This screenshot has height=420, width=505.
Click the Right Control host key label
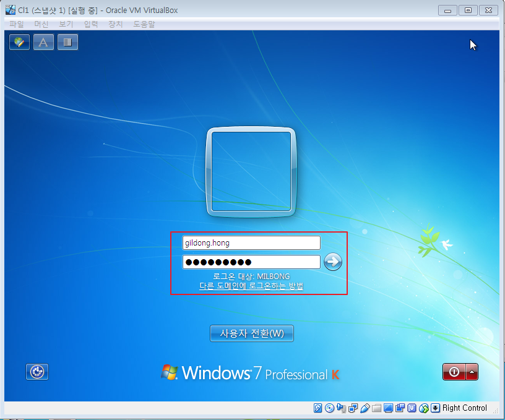464,408
